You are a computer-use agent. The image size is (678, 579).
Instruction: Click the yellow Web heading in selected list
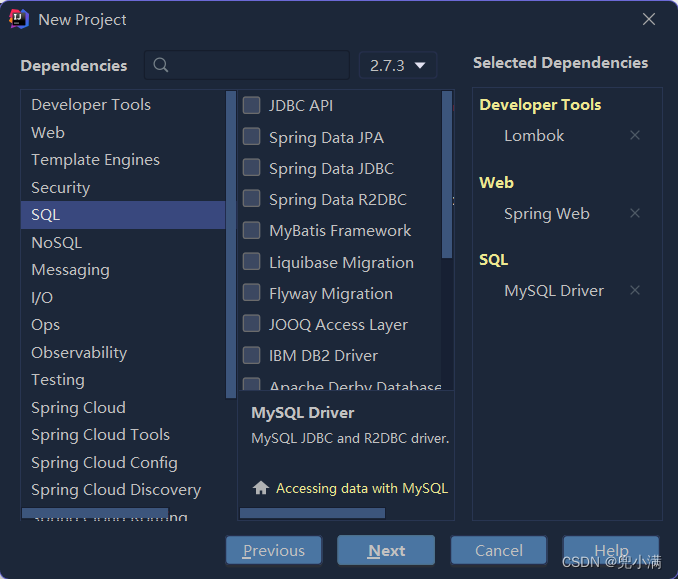496,182
